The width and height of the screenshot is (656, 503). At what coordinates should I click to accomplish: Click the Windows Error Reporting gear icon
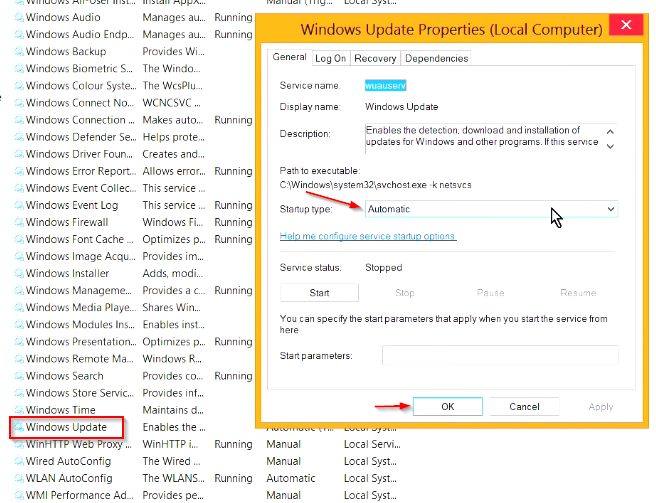tap(19, 172)
